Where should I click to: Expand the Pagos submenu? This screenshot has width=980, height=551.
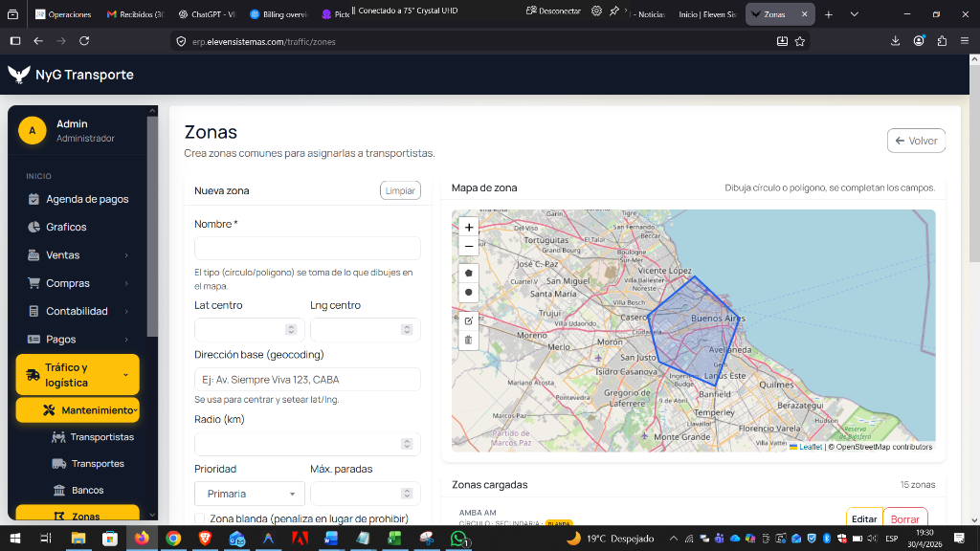[x=78, y=340]
